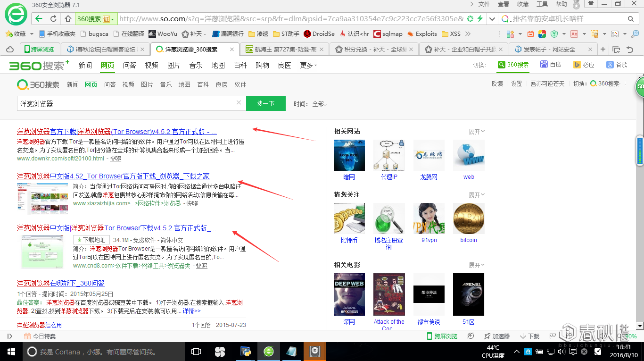The height and width of the screenshot is (361, 644).
Task: Open the 洋葱浏览器中文版4.52 下载之家 result
Action: point(113,176)
